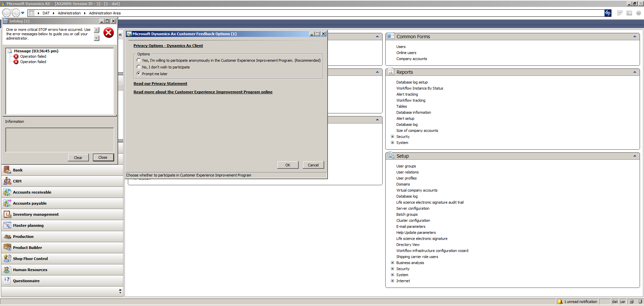Expand Security node under Reports
The height and width of the screenshot is (306, 644).
[x=392, y=137]
